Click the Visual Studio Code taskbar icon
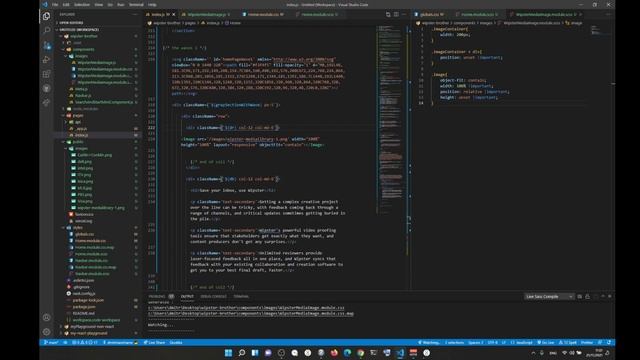This screenshot has height=360, width=640. point(400,353)
